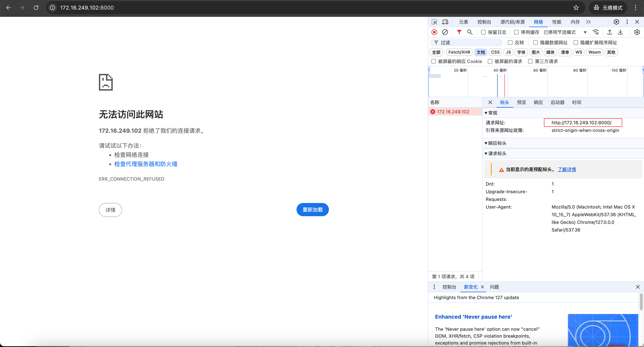Open the 了解详情 link

567,169
